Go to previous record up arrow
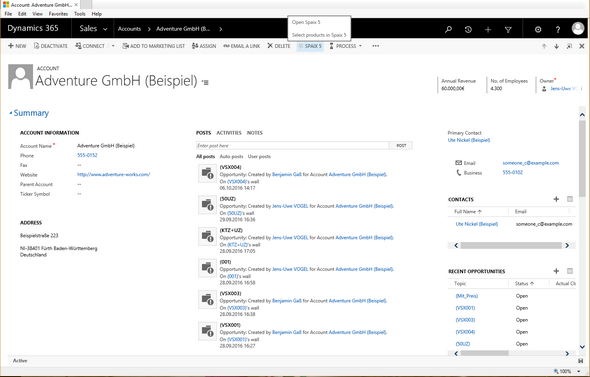 (544, 46)
